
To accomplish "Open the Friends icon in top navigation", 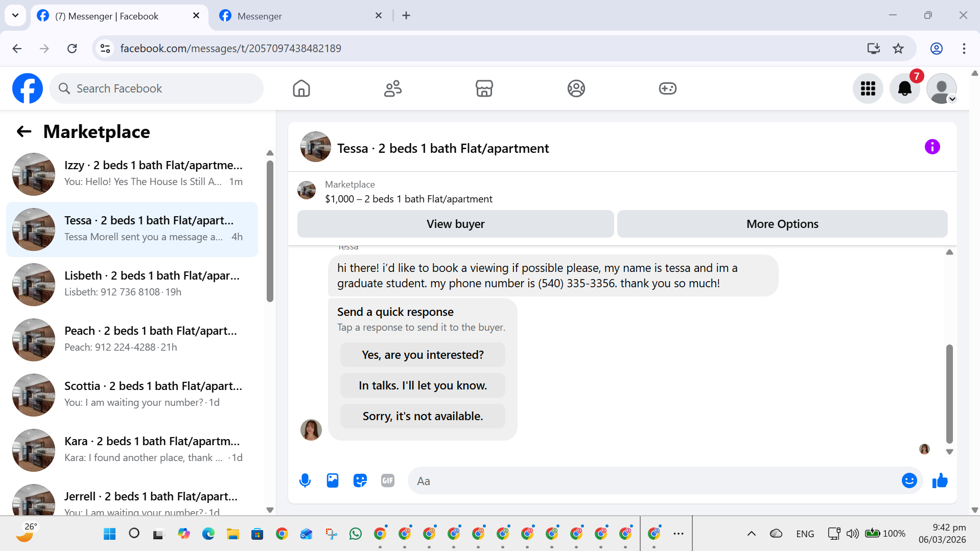I will (392, 88).
